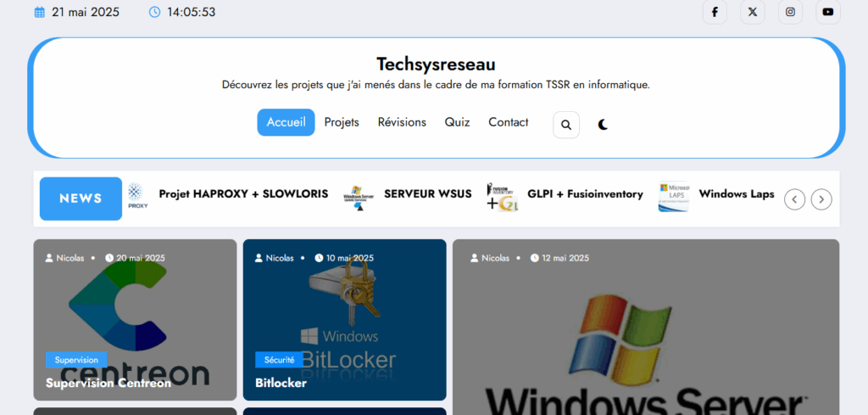Open GLPI + Fusioinventory news link

[585, 194]
